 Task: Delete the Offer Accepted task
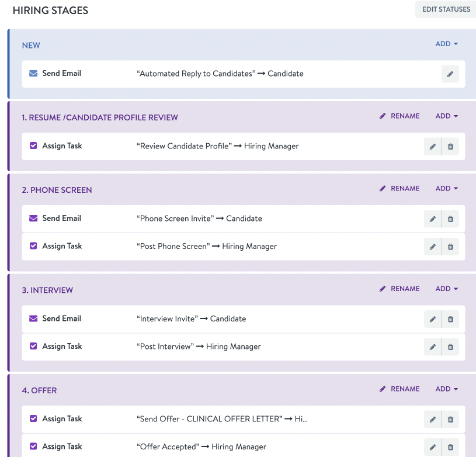click(450, 447)
